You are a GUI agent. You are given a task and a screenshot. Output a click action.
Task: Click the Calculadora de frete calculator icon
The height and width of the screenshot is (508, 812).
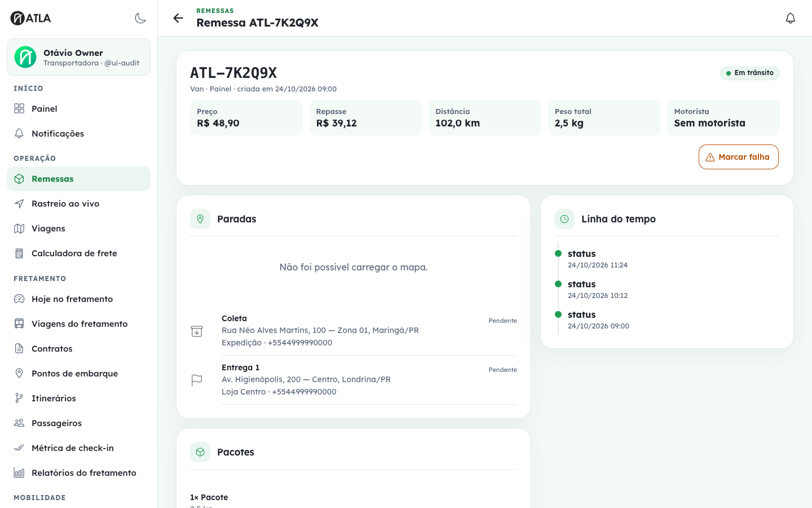click(19, 253)
